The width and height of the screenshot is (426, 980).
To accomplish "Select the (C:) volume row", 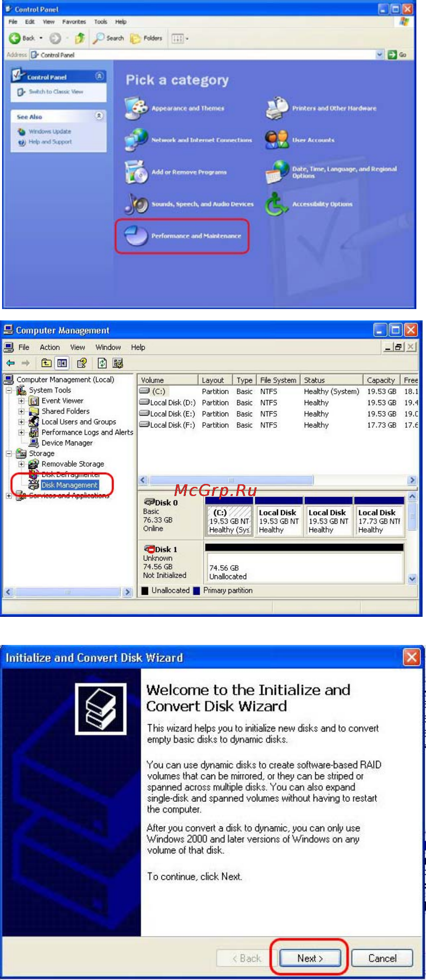I will click(x=278, y=391).
